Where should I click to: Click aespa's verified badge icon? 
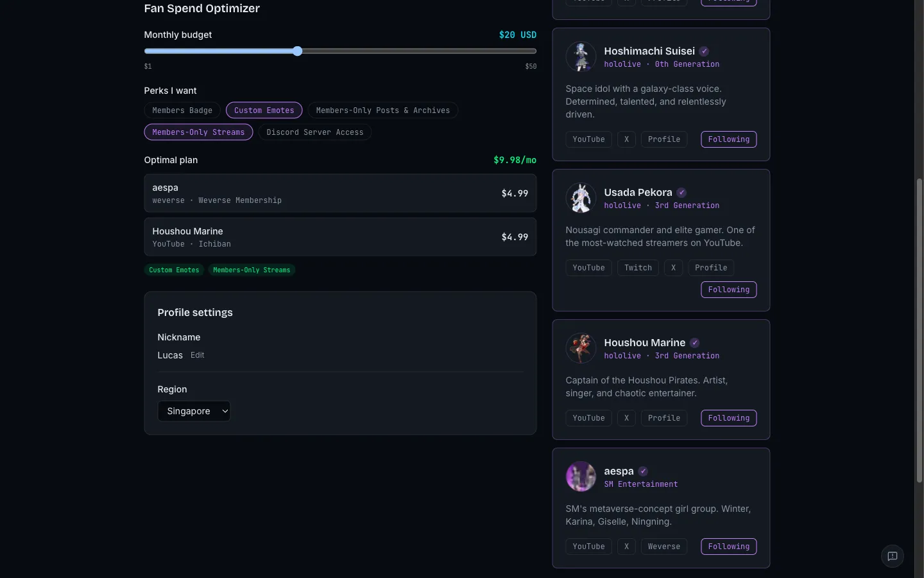click(643, 471)
